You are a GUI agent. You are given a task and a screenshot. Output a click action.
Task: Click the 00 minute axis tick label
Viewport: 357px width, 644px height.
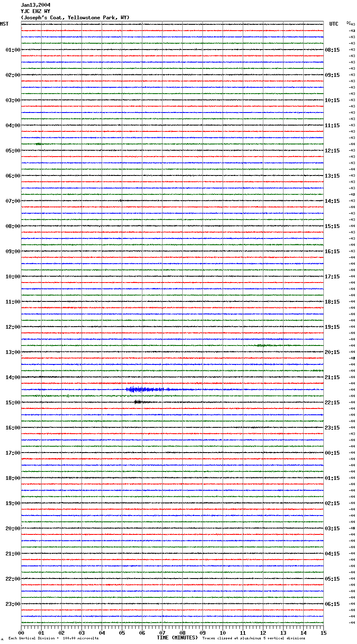pyautogui.click(x=21, y=633)
